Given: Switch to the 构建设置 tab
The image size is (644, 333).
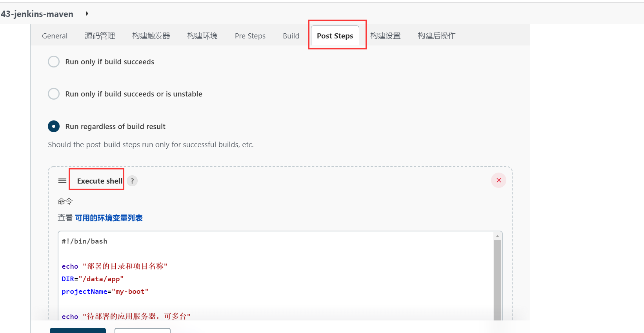Looking at the screenshot, I should (386, 36).
